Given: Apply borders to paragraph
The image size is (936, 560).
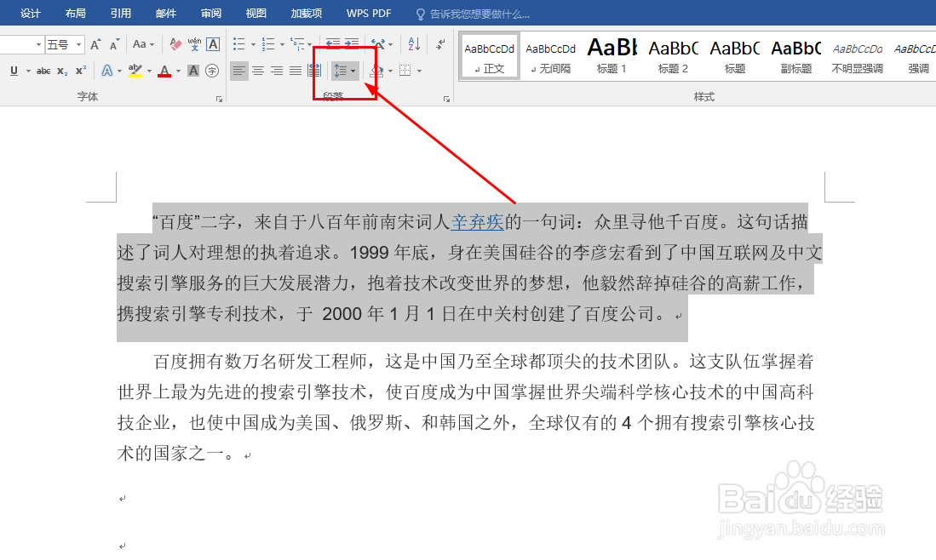Looking at the screenshot, I should coord(405,71).
